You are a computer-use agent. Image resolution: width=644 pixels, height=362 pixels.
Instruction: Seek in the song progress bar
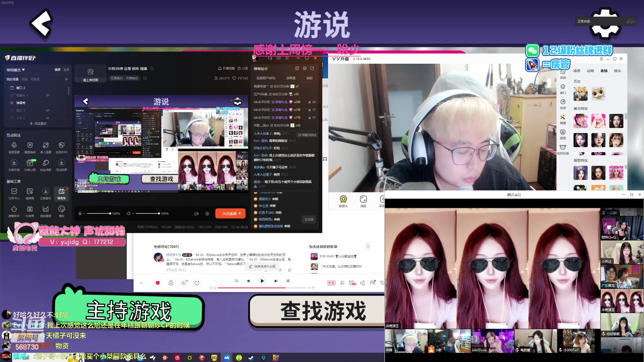point(262,288)
